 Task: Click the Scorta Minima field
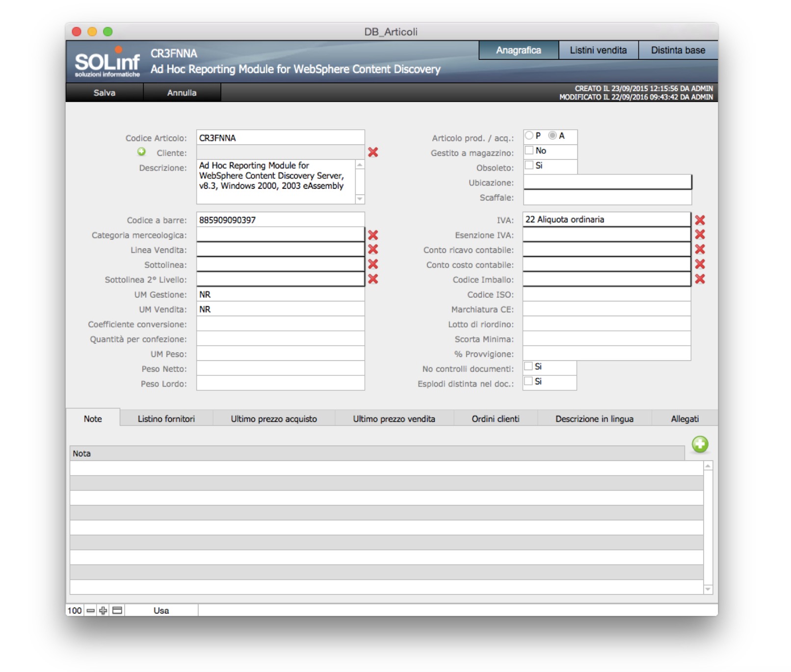(x=606, y=339)
